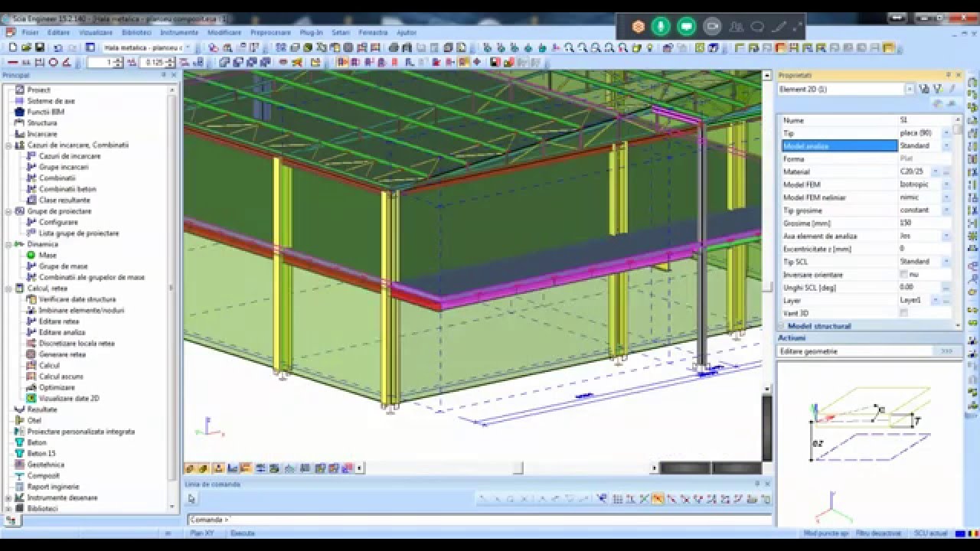Open the Material C20/25 dropdown
The width and height of the screenshot is (980, 551).
(x=936, y=171)
